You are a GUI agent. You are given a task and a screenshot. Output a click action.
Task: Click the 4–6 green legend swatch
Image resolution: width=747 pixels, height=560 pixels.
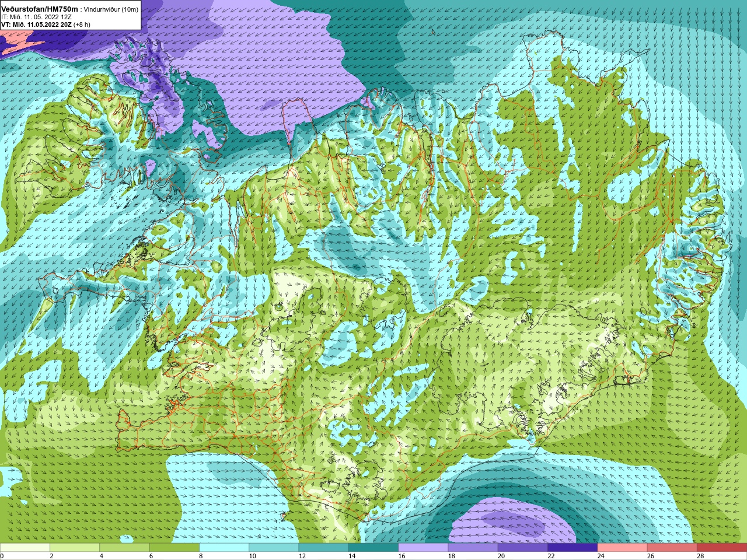click(x=124, y=548)
